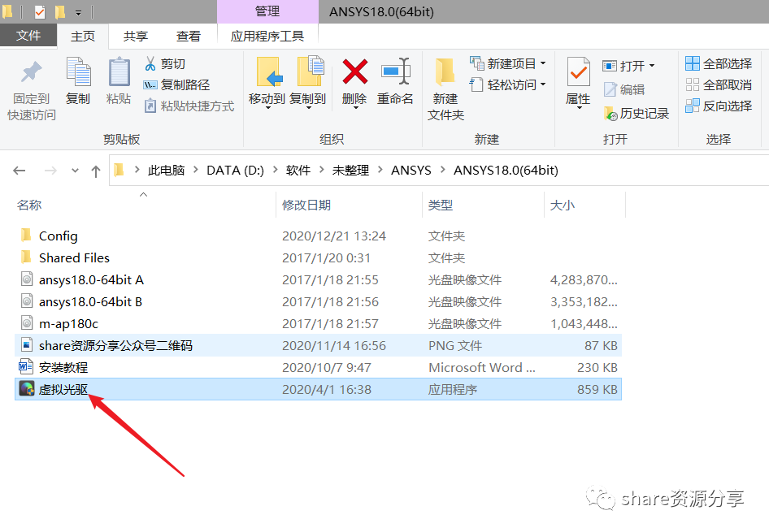
Task: Select the share资源分享公众号二维码 PNG file
Action: click(319, 346)
